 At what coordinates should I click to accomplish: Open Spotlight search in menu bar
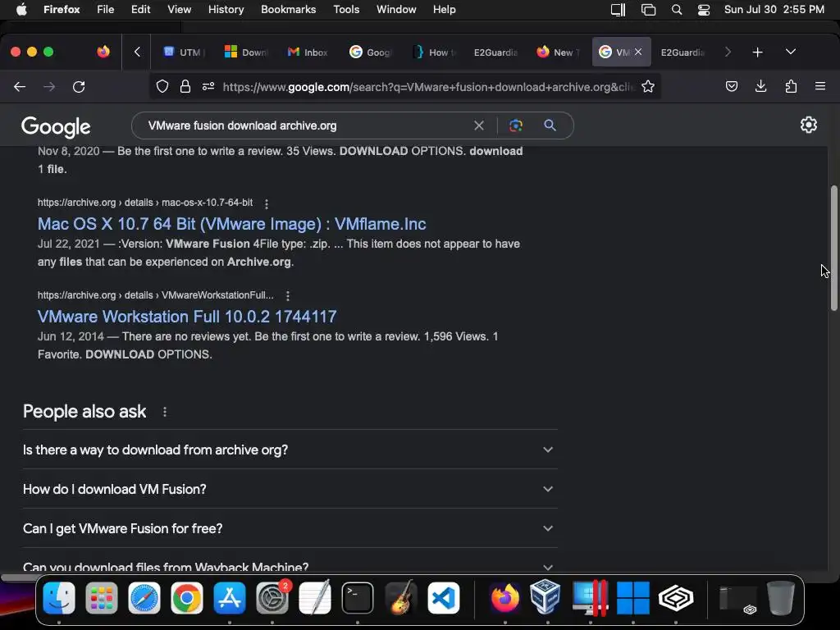click(677, 10)
